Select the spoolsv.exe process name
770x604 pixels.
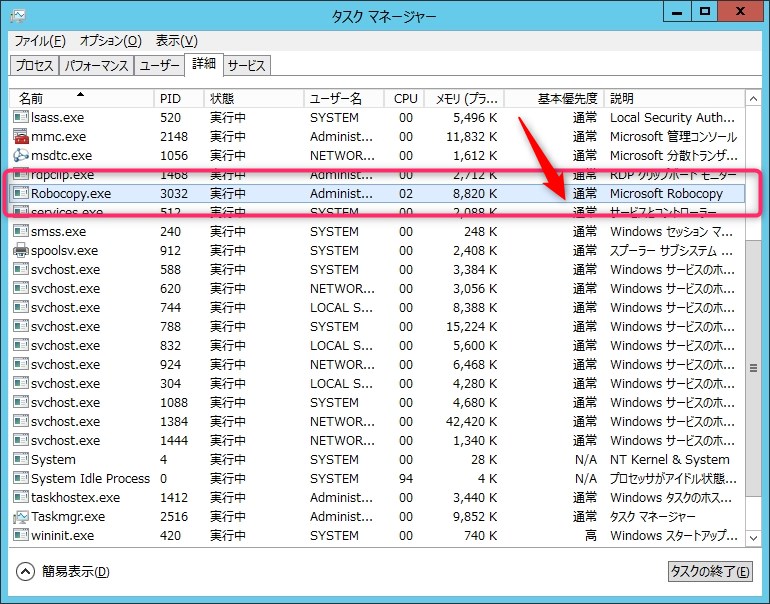click(x=64, y=250)
